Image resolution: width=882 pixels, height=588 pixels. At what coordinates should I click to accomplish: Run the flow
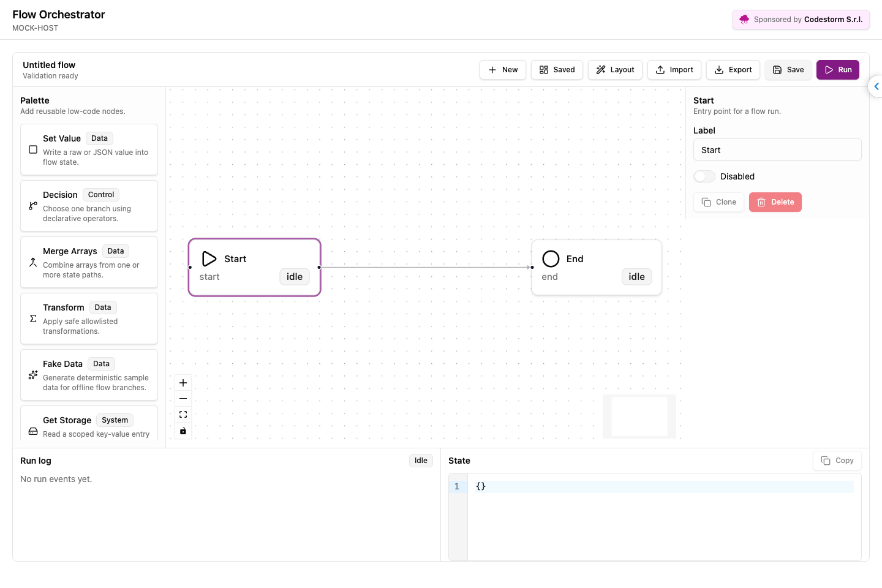pyautogui.click(x=838, y=70)
